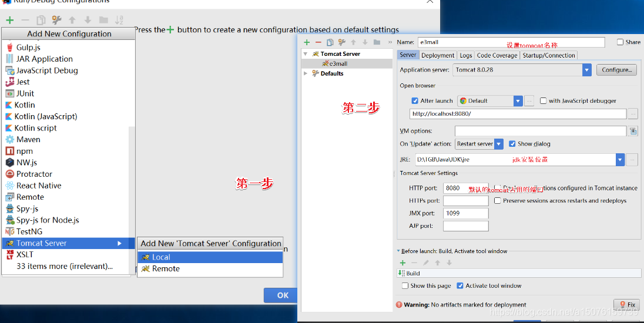Image resolution: width=644 pixels, height=323 pixels.
Task: Click the Name input field
Action: click(x=511, y=42)
